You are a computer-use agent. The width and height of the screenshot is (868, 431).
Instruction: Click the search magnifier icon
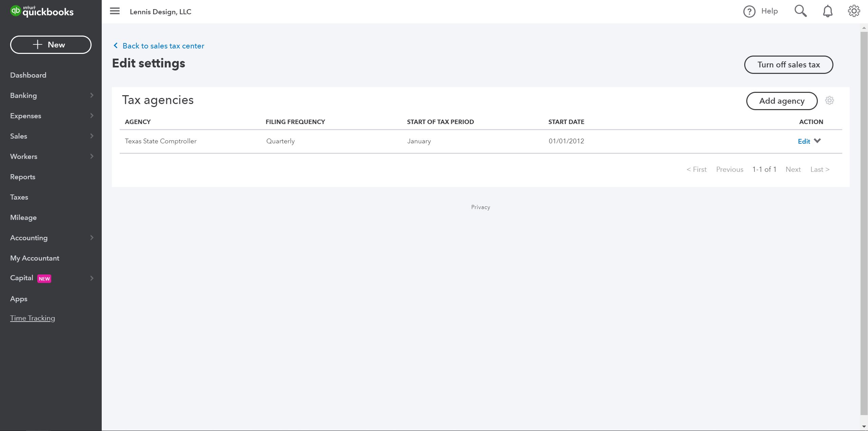coord(800,11)
